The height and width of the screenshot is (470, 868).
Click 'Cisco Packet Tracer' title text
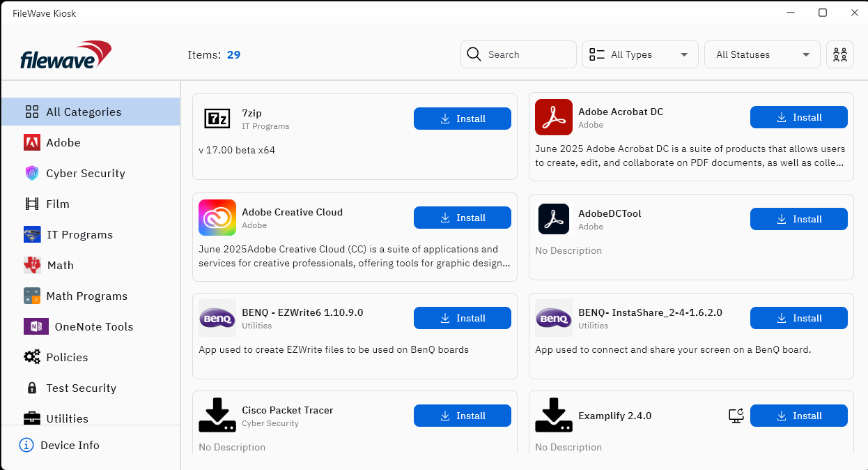pyautogui.click(x=288, y=410)
